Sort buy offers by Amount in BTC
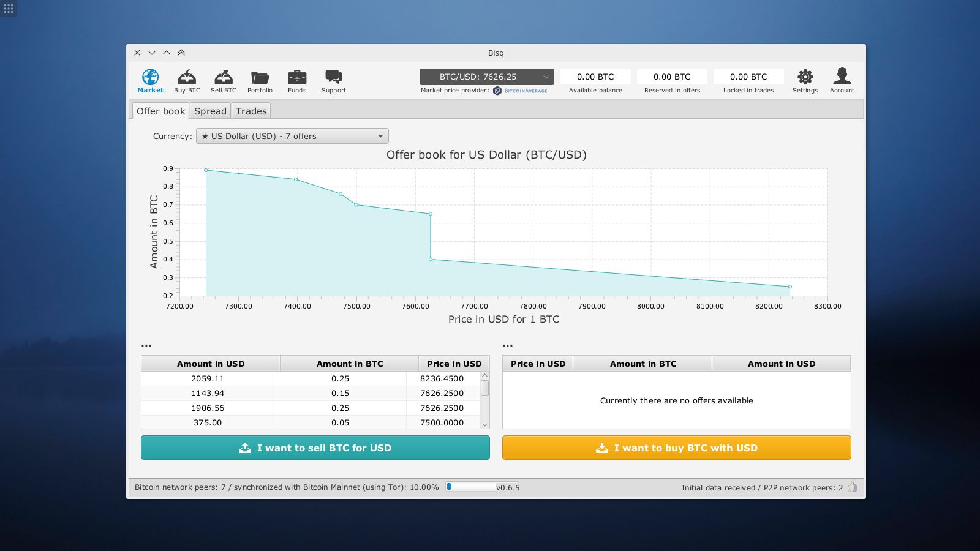This screenshot has width=980, height=551. click(x=350, y=364)
